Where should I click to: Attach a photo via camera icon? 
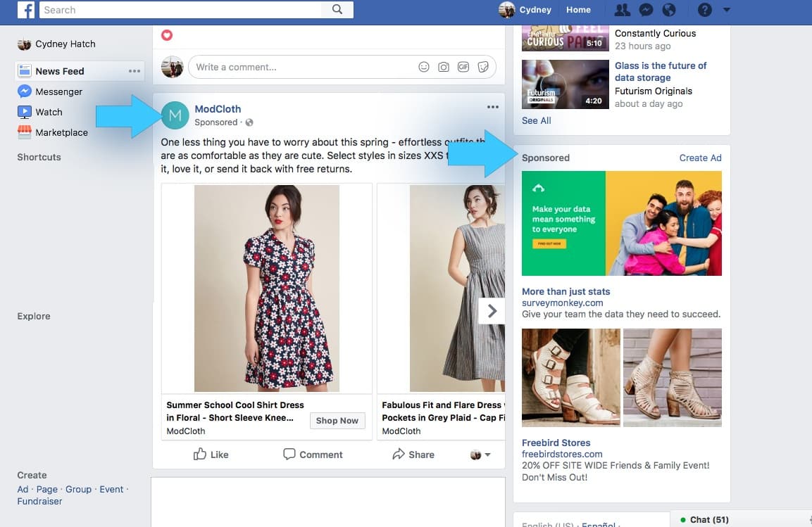point(443,67)
